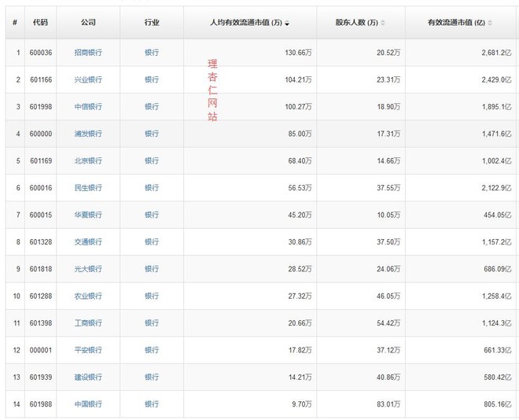Image resolution: width=519 pixels, height=420 pixels.
Task: Click the 20.52万 shareholder count
Action: (x=388, y=53)
